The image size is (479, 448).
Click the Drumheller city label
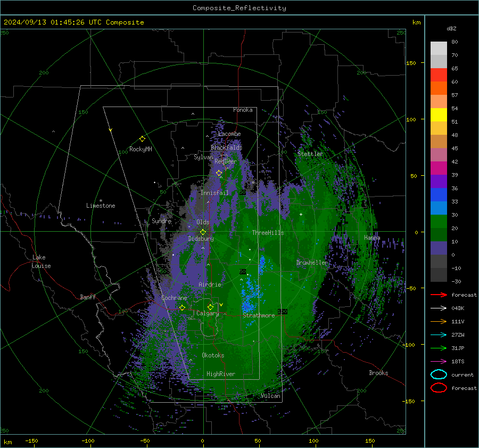pyautogui.click(x=312, y=263)
